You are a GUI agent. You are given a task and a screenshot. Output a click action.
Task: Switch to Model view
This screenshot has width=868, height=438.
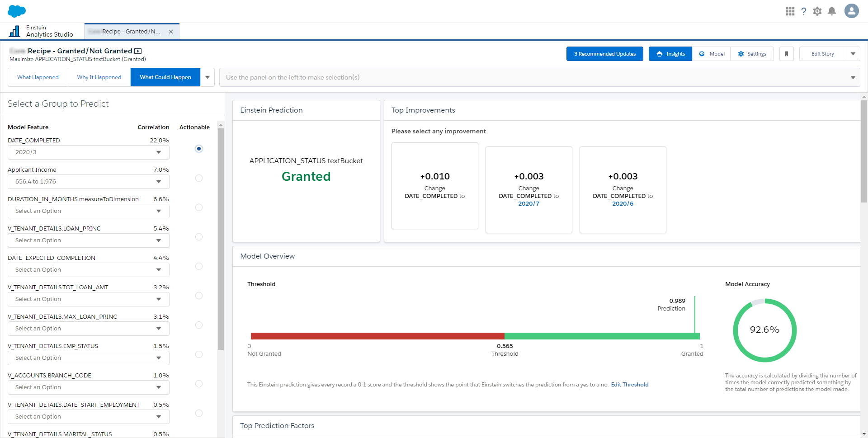point(712,54)
